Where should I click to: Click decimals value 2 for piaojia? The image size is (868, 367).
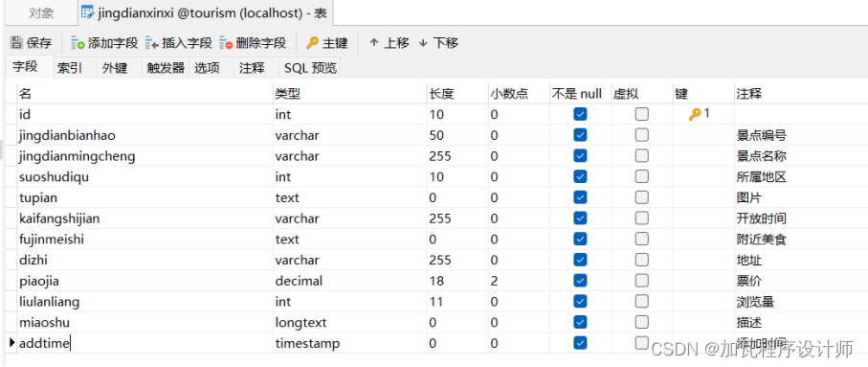494,281
